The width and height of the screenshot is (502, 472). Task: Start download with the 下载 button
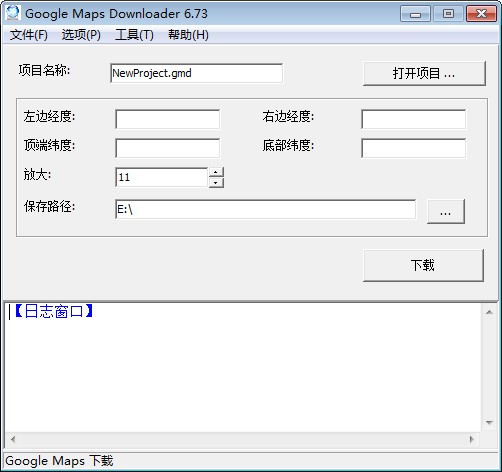tap(423, 265)
